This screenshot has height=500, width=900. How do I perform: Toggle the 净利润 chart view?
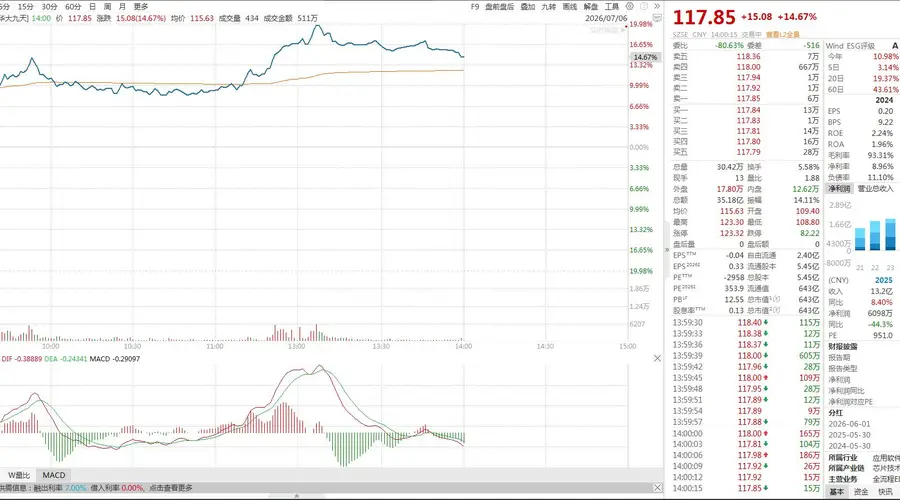[x=839, y=188]
